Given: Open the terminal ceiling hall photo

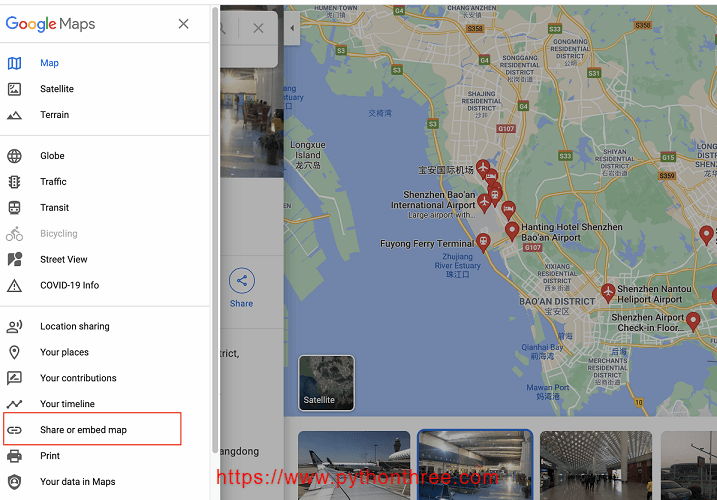Looking at the screenshot, I should [x=596, y=465].
